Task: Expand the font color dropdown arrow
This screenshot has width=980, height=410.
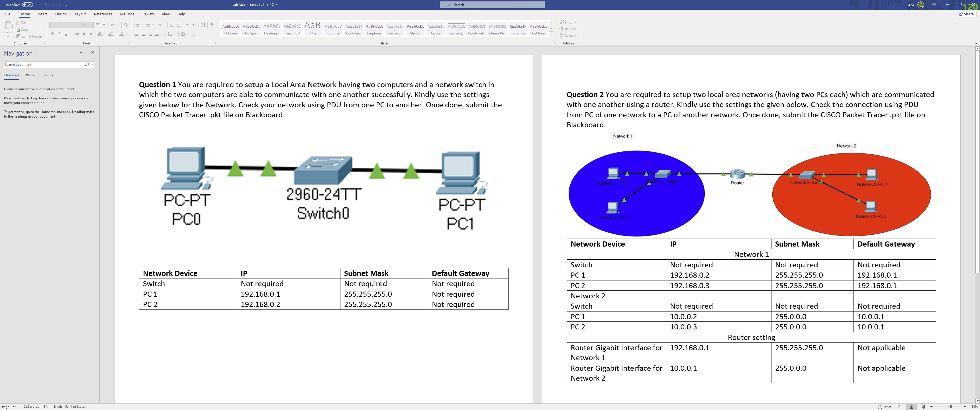Action: (127, 34)
